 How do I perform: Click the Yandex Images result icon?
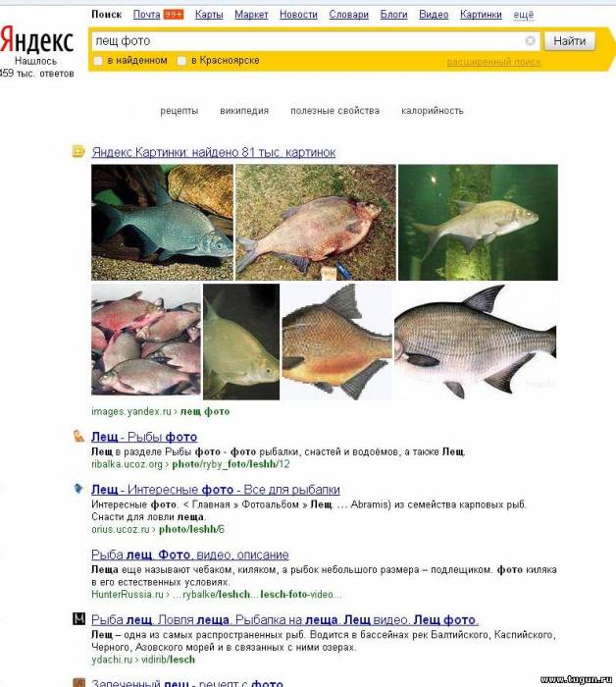[x=77, y=151]
